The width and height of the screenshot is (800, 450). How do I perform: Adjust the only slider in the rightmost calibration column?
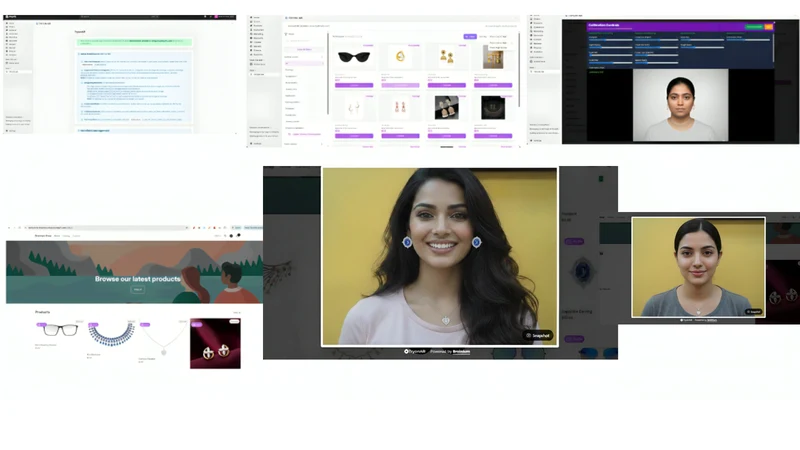point(748,39)
